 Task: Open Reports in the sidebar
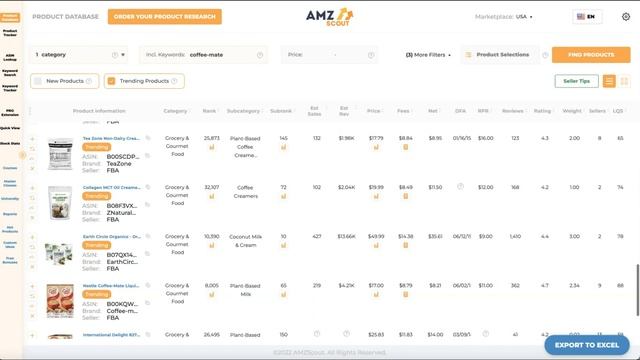(10, 214)
